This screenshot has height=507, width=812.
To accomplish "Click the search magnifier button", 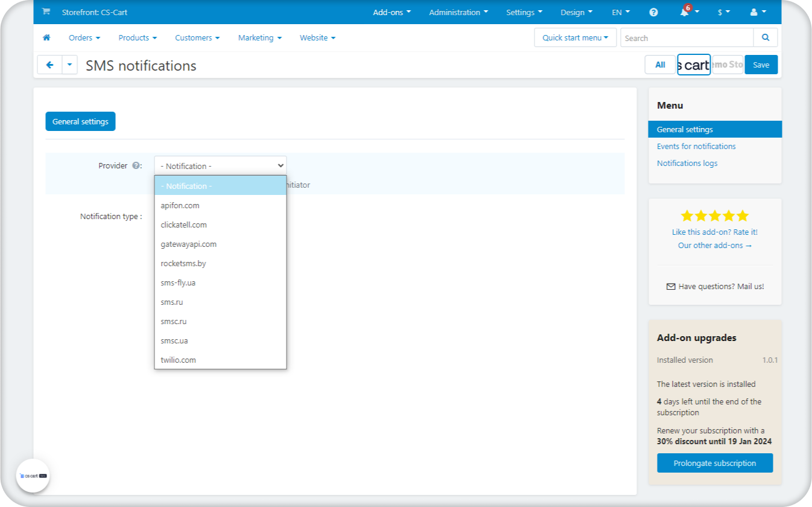I will click(766, 37).
